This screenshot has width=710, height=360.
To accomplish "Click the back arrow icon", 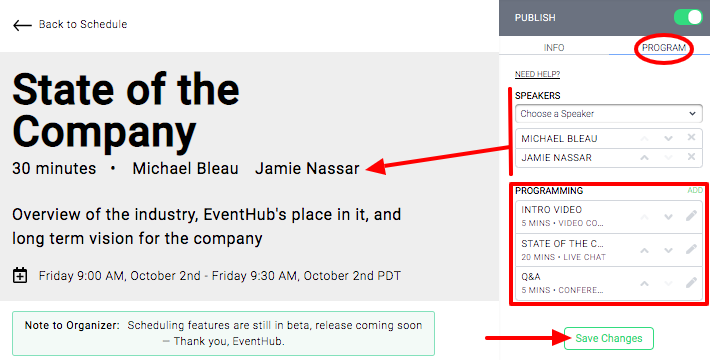I will (x=22, y=25).
